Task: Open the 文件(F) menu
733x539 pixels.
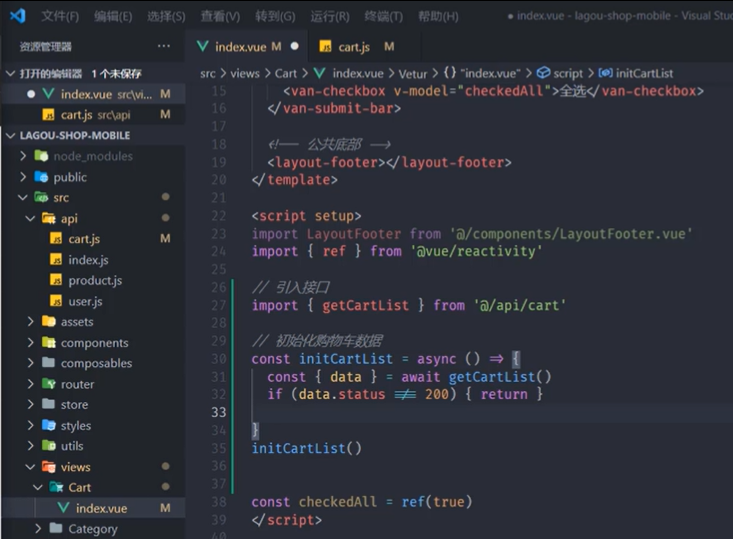Action: (x=60, y=16)
